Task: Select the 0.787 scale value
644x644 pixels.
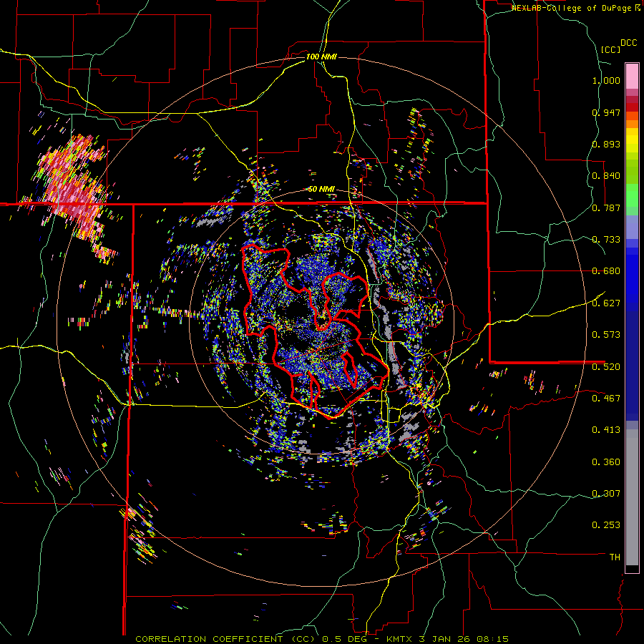Action: tap(606, 208)
